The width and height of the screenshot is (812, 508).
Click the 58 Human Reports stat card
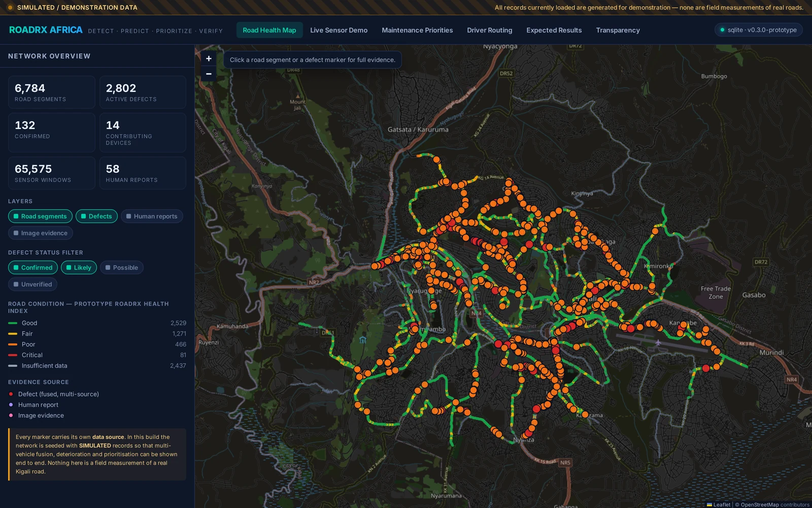click(x=143, y=173)
